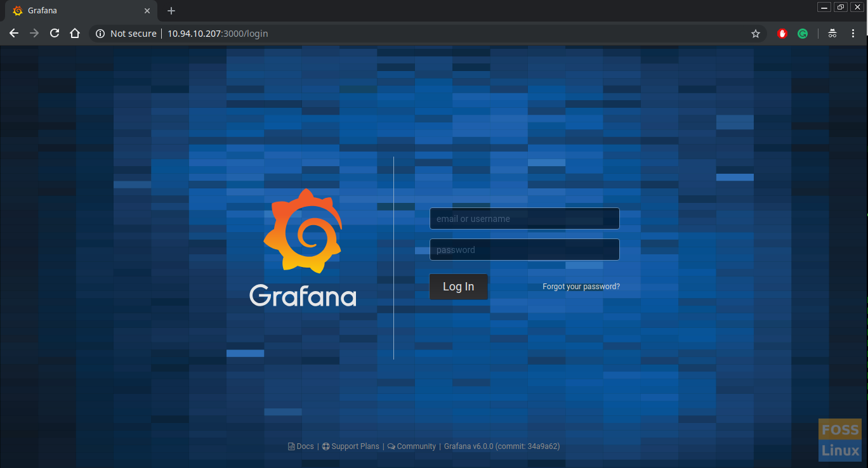Open the red ad blocker extension icon

click(782, 34)
